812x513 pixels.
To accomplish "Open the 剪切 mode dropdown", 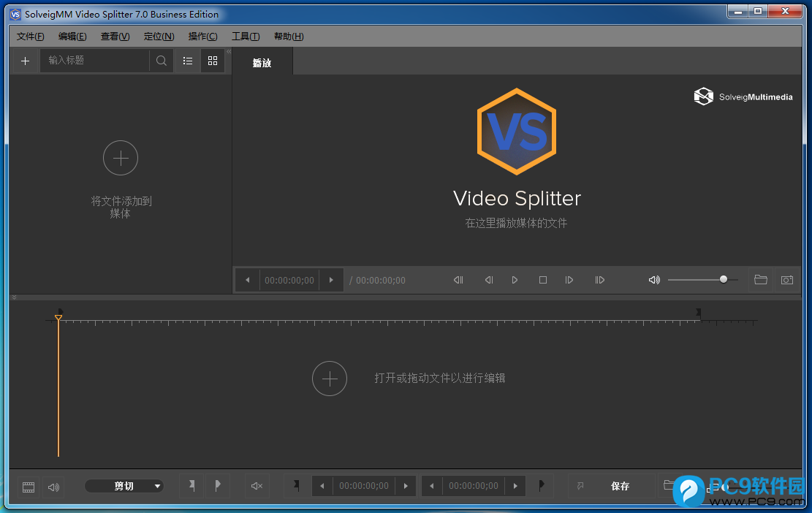I will 124,486.
